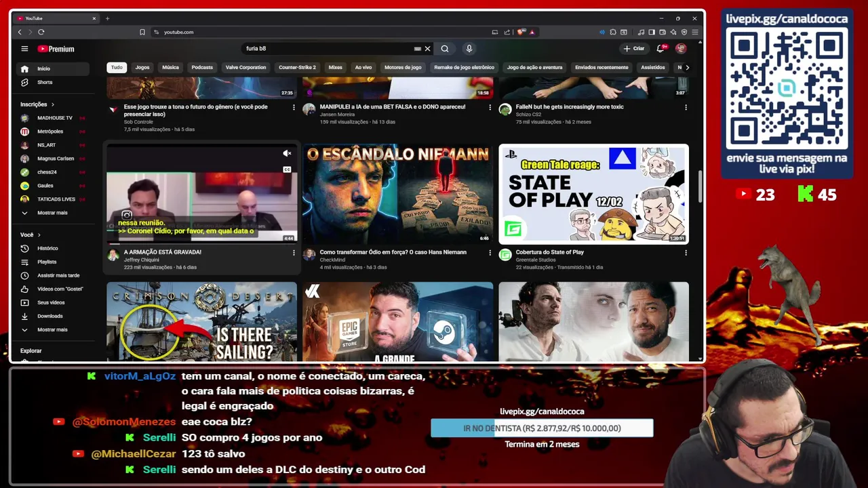Open Downloads in the sidebar
This screenshot has width=868, height=488.
click(53, 316)
